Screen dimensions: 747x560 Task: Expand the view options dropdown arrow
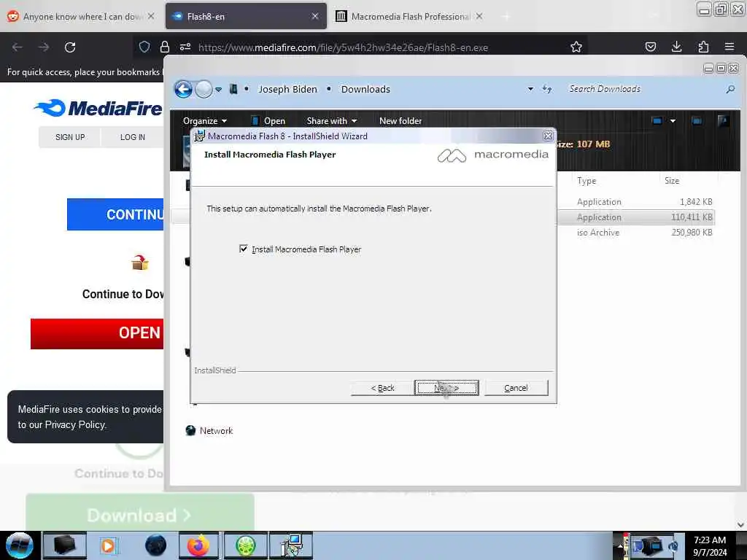[673, 121]
